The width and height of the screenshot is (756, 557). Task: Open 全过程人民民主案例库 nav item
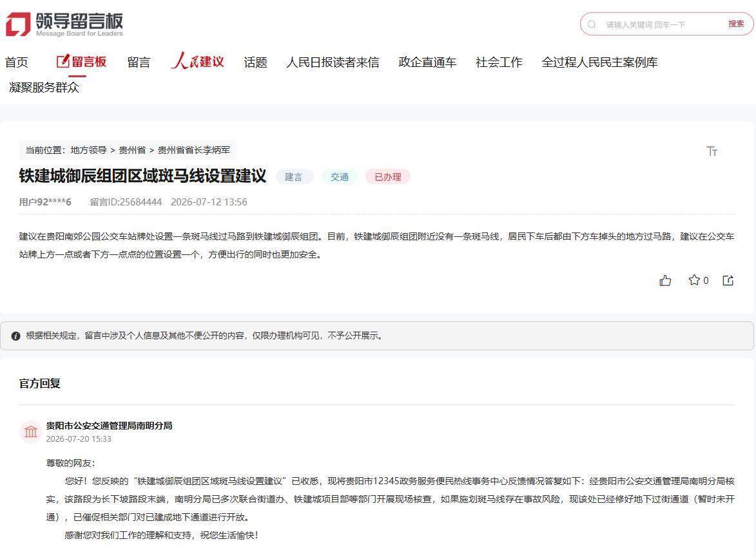tap(599, 62)
